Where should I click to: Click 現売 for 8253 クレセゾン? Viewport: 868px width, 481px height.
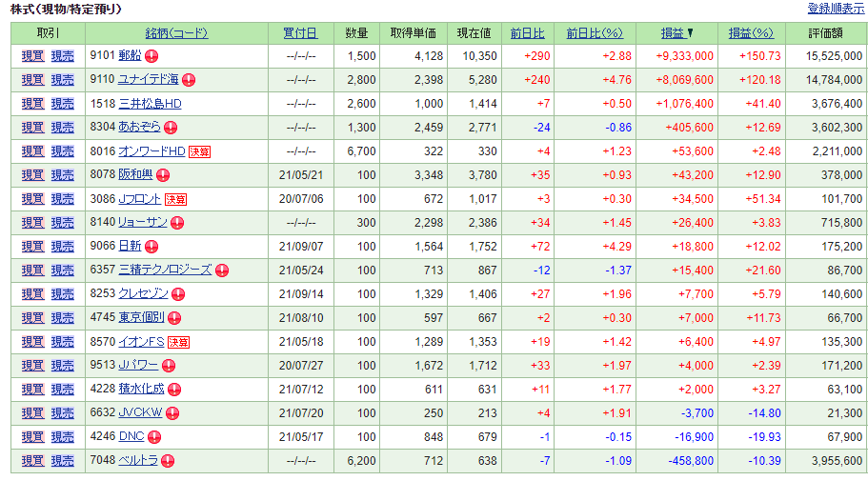coord(63,294)
